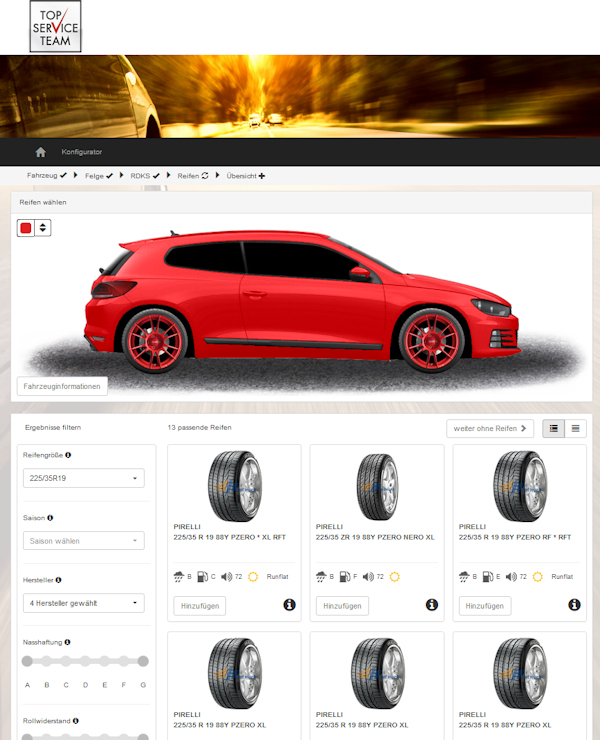Switch to compact list view icon
Screen dimensions: 600x740
(575, 429)
